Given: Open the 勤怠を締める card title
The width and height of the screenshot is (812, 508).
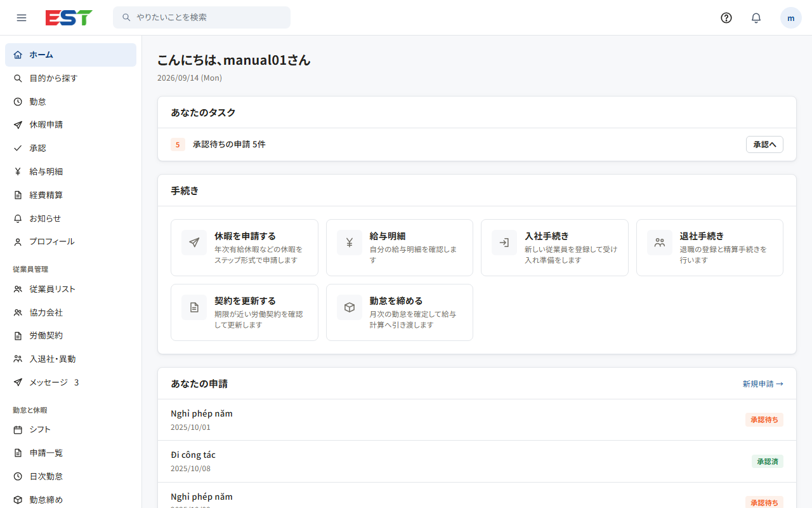Looking at the screenshot, I should (396, 301).
